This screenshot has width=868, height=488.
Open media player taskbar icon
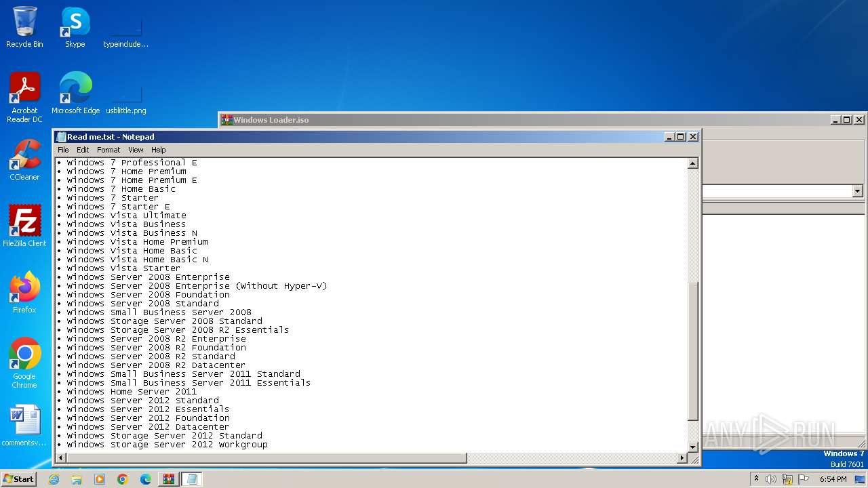tap(100, 479)
